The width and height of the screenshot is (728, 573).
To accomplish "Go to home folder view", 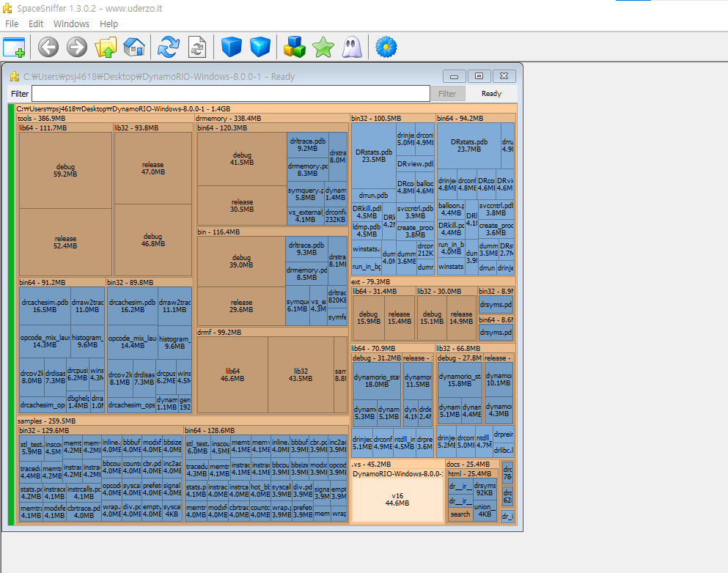I will click(x=134, y=48).
